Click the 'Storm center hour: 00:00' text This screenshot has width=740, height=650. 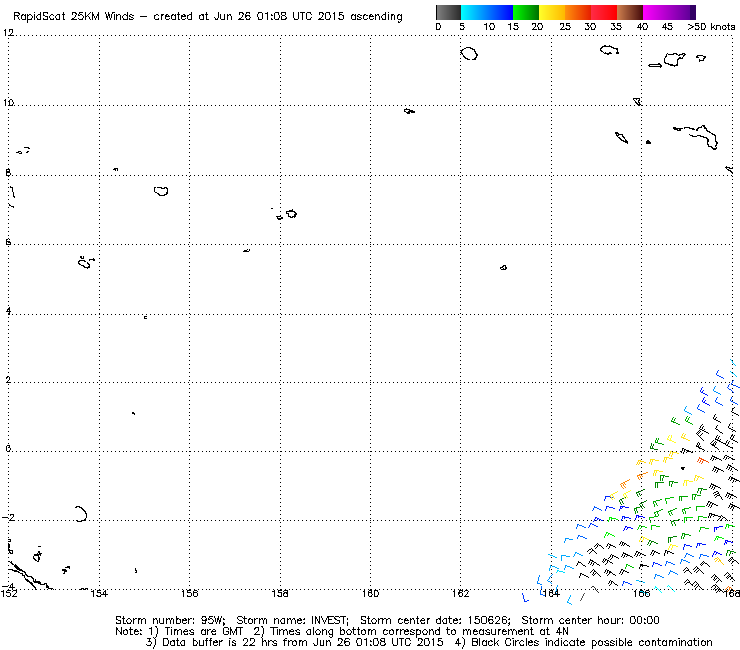[x=590, y=620]
